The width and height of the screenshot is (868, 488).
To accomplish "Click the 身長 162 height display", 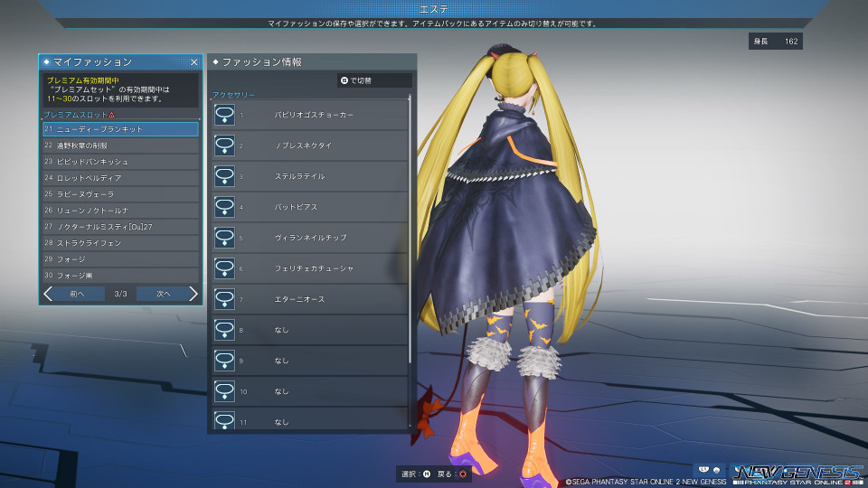I will 776,41.
